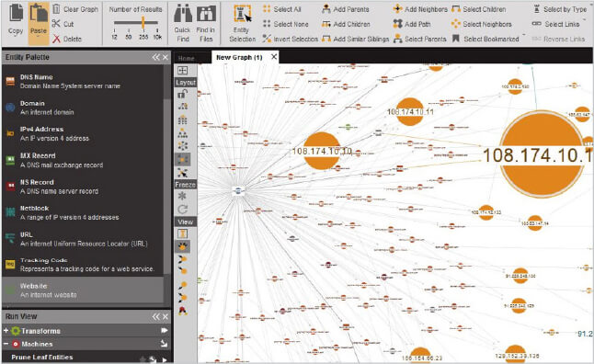Click the Freeze layout snowflake icon

pos(182,196)
